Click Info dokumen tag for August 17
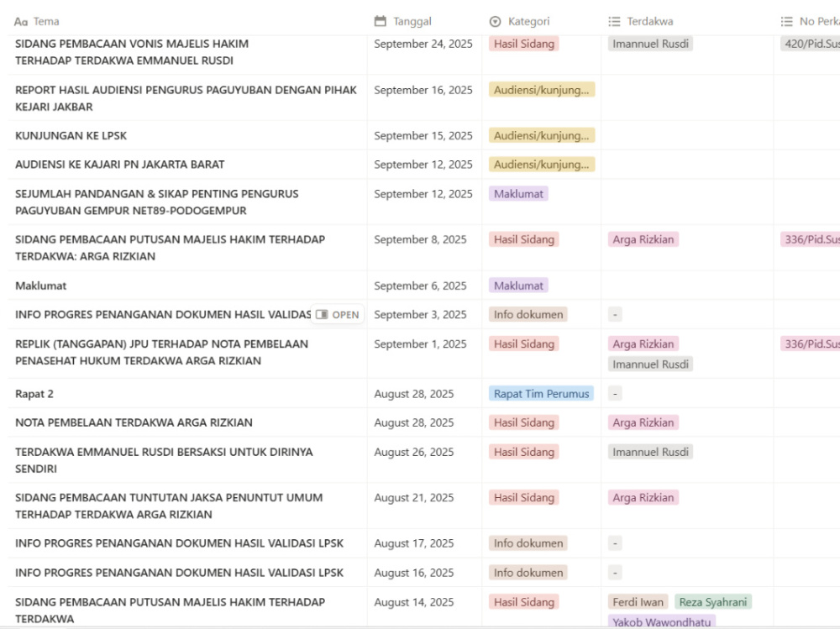840x629 pixels. [528, 543]
